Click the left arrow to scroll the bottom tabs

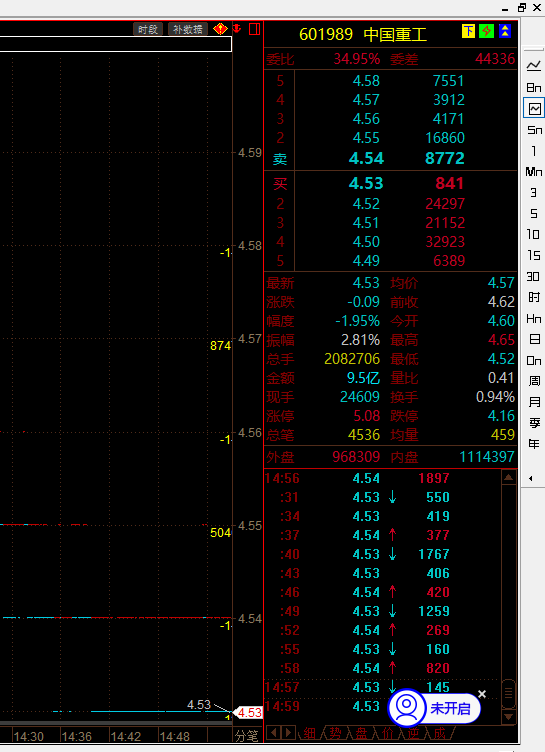273,733
